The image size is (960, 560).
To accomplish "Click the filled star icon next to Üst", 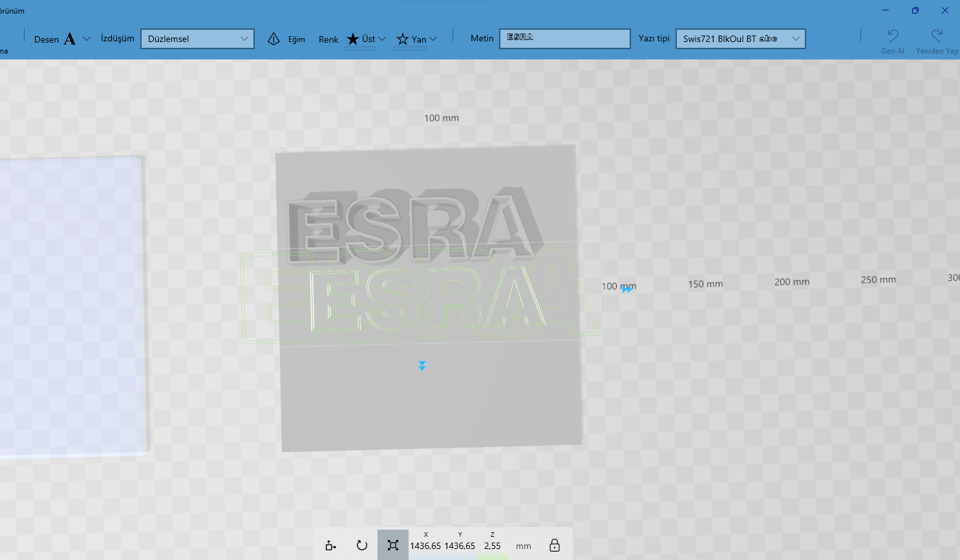I will pyautogui.click(x=352, y=38).
